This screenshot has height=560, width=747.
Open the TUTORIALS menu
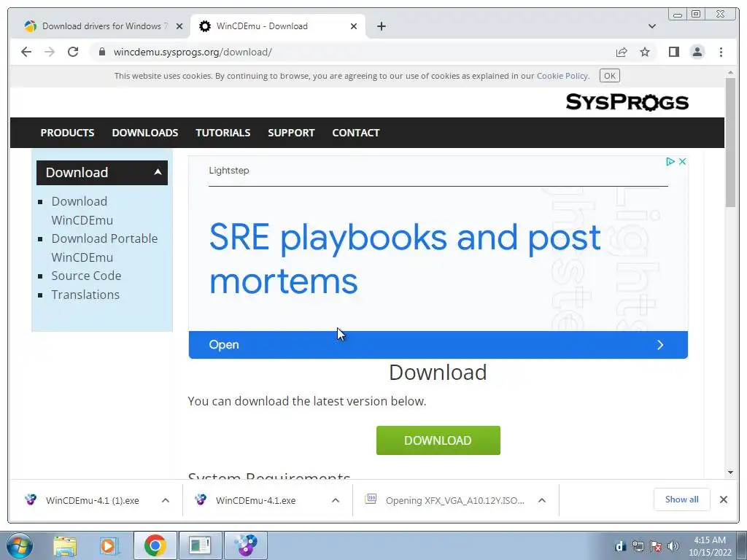(x=223, y=133)
